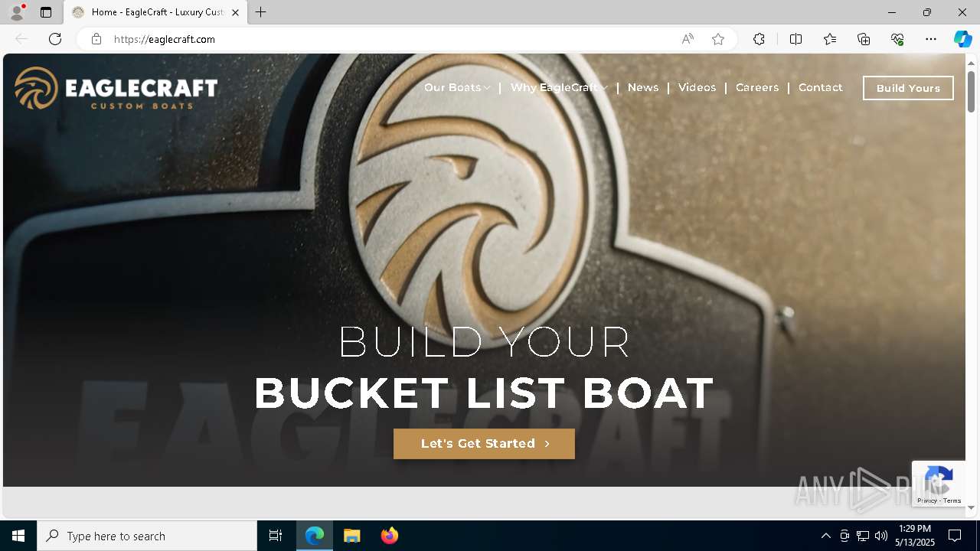Click the EagleCraft Custom Boats logo
Viewport: 980px width, 551px height.
click(116, 88)
